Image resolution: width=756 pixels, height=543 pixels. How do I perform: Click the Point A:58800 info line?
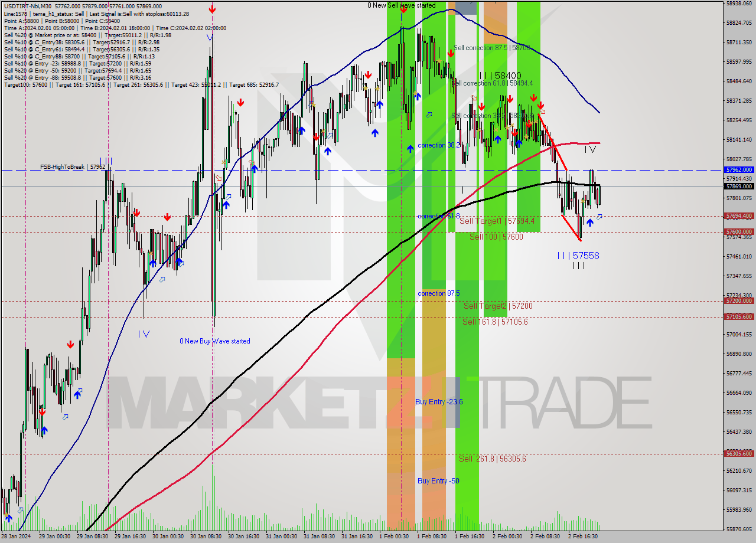pos(62,21)
